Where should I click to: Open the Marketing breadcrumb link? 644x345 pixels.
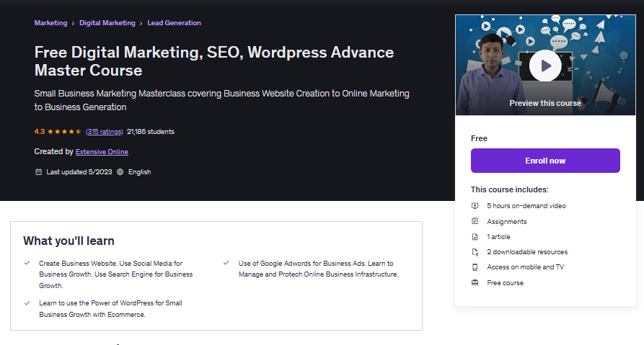(50, 23)
